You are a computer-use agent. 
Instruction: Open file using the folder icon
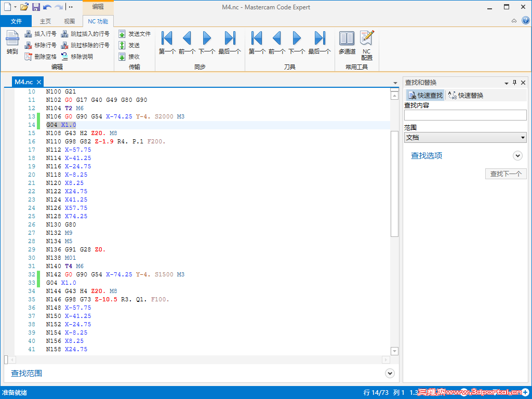pos(24,7)
